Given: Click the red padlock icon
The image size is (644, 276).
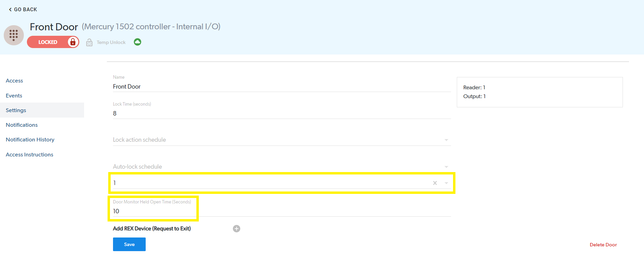Looking at the screenshot, I should [73, 42].
